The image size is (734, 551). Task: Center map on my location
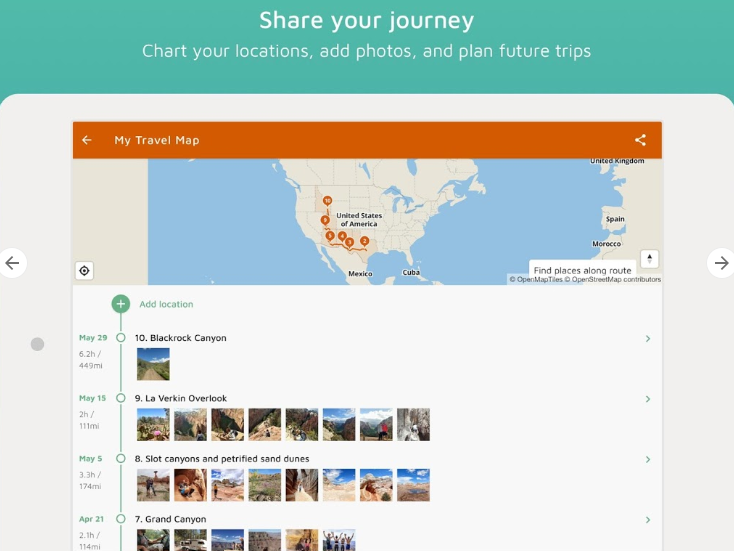[x=84, y=270]
